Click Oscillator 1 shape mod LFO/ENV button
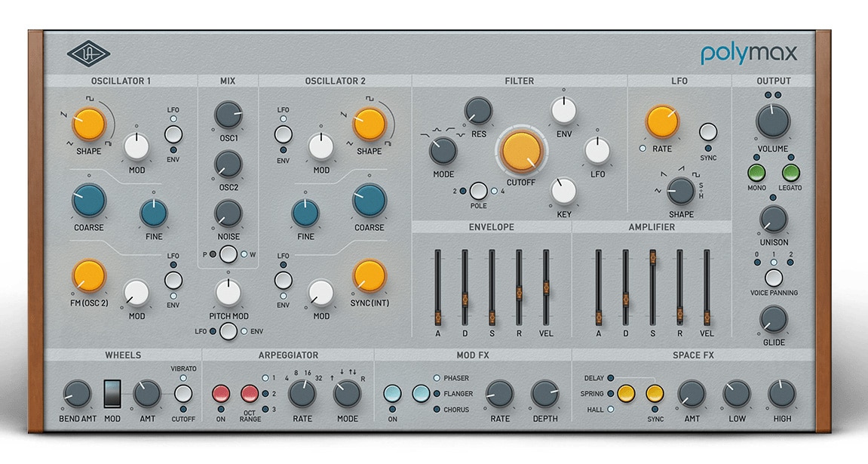The image size is (868, 464). point(173,134)
